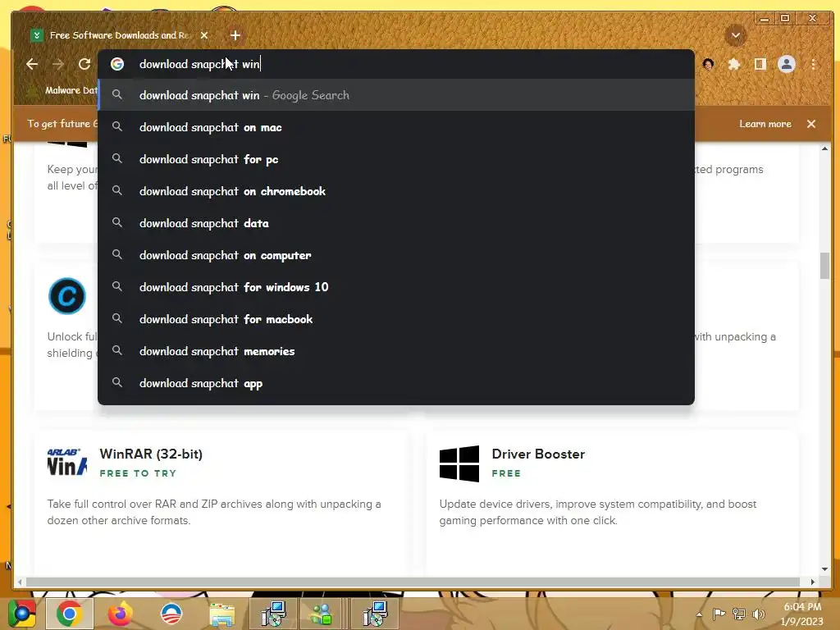This screenshot has height=630, width=840.
Task: Click the scroll down arrow of page
Action: [824, 569]
